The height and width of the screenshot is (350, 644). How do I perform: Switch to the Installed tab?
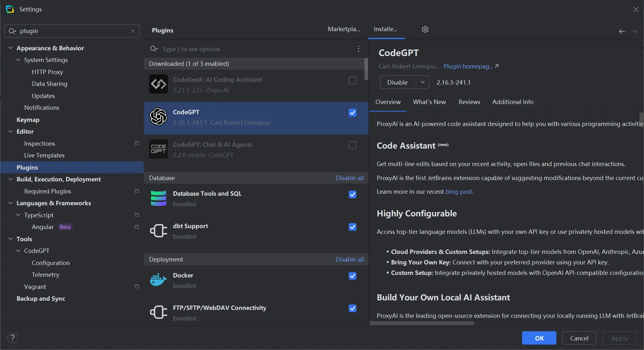[x=386, y=29]
